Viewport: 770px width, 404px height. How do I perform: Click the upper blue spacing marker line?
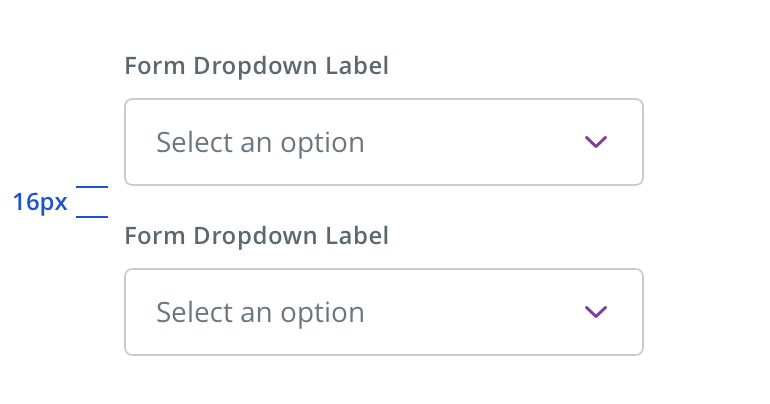pyautogui.click(x=92, y=187)
